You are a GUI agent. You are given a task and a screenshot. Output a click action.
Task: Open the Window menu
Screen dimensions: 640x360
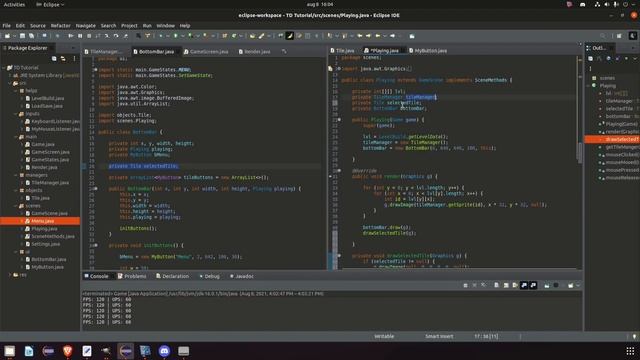pyautogui.click(x=165, y=25)
